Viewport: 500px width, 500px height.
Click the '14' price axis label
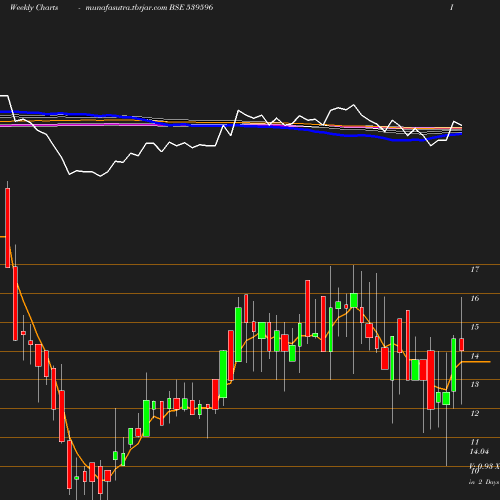click(475, 356)
